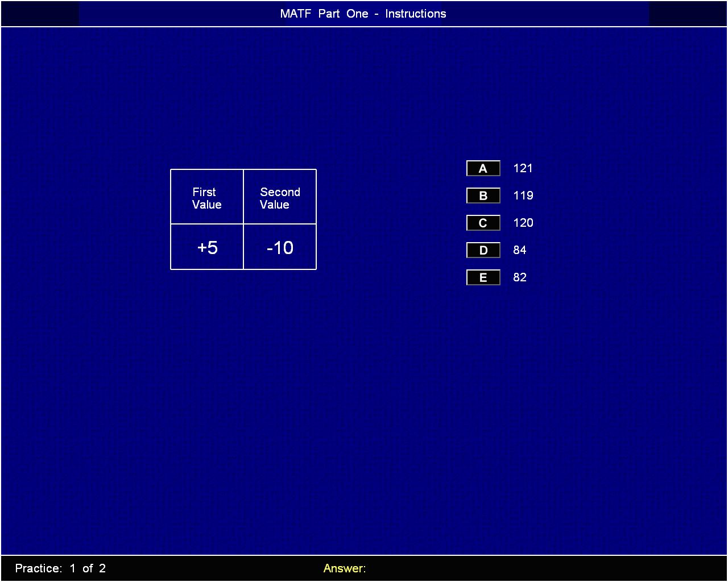728x582 pixels.
Task: Select answer option A
Action: 483,168
